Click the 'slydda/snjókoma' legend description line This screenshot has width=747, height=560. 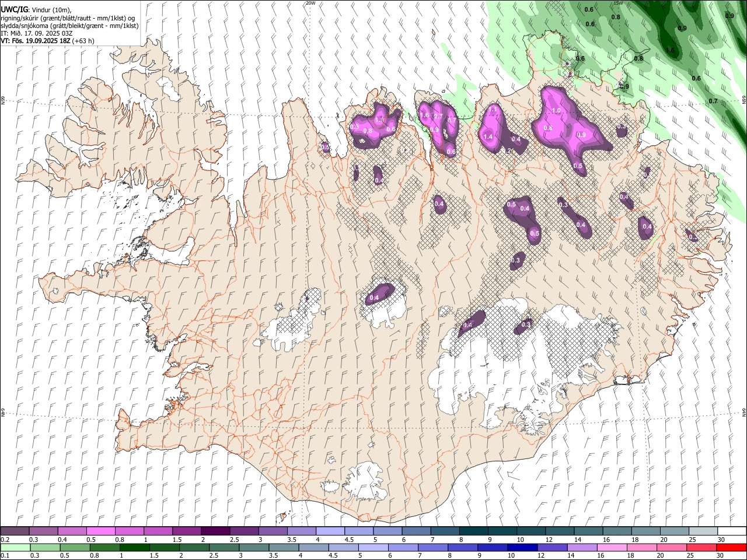coord(69,26)
